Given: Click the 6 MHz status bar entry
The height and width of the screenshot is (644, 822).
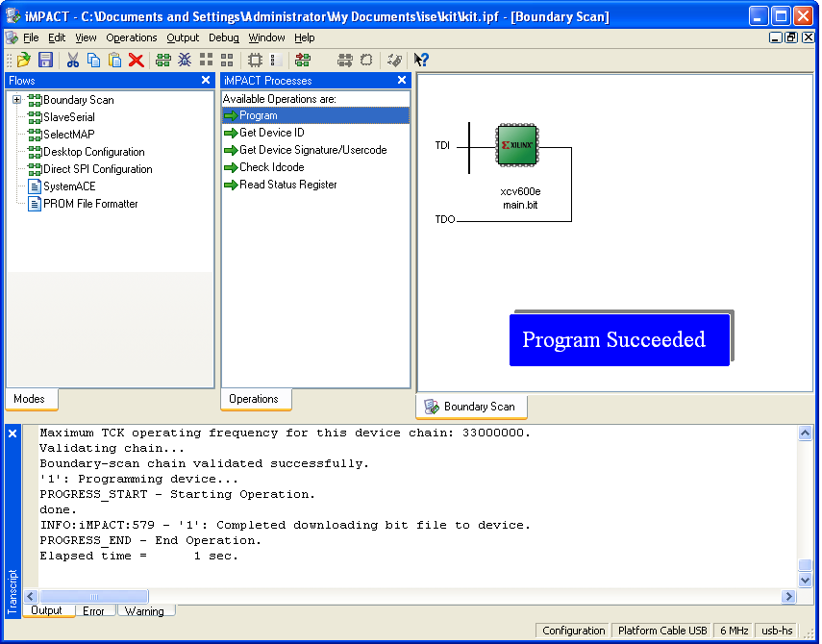Looking at the screenshot, I should click(734, 631).
